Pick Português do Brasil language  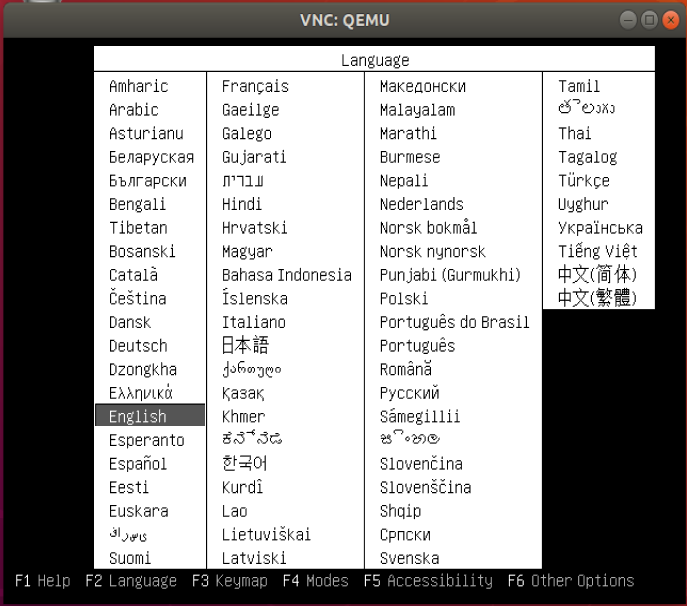pos(454,322)
